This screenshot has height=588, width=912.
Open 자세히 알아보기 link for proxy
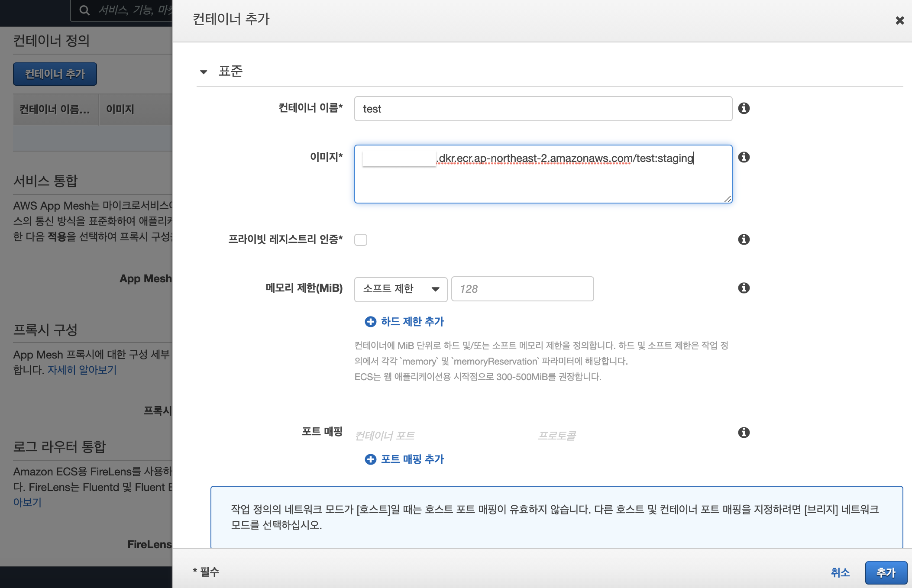[x=82, y=370]
